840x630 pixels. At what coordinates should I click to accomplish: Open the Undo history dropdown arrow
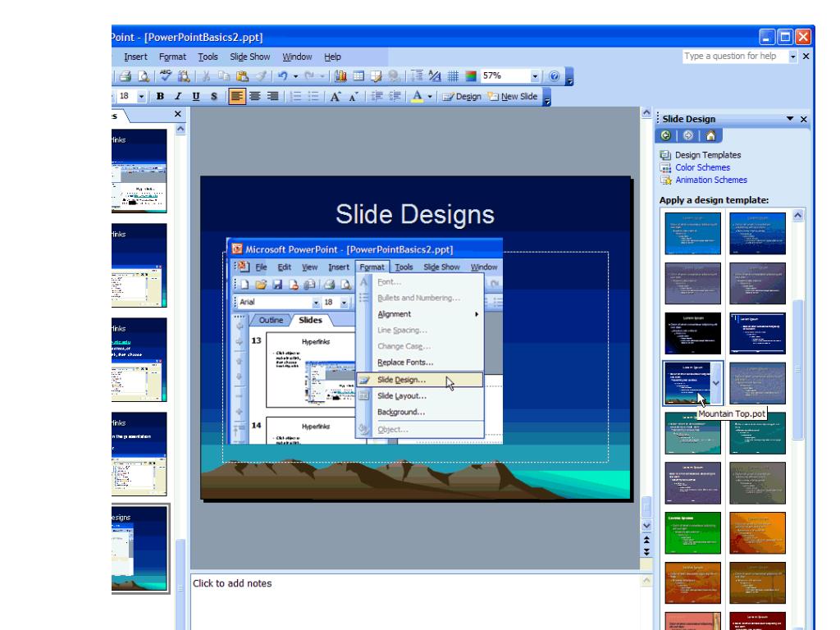(295, 76)
